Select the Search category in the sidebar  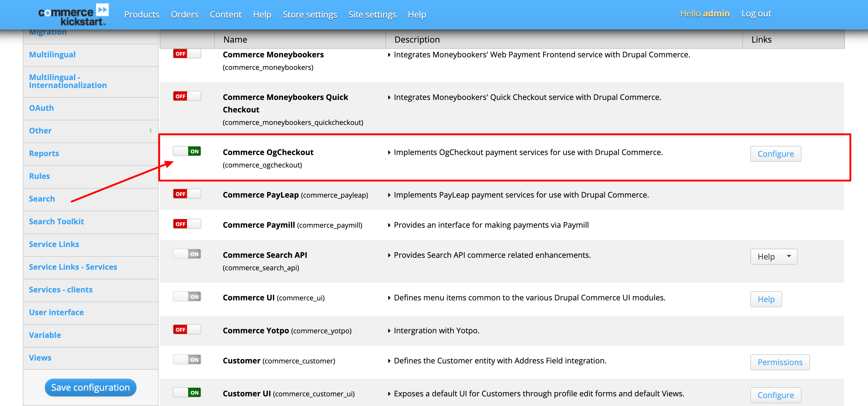point(42,199)
